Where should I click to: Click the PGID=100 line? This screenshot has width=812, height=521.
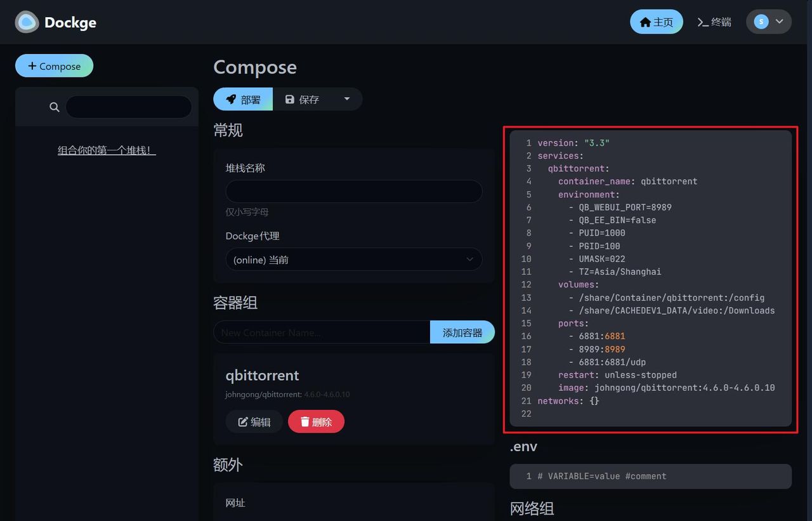599,246
